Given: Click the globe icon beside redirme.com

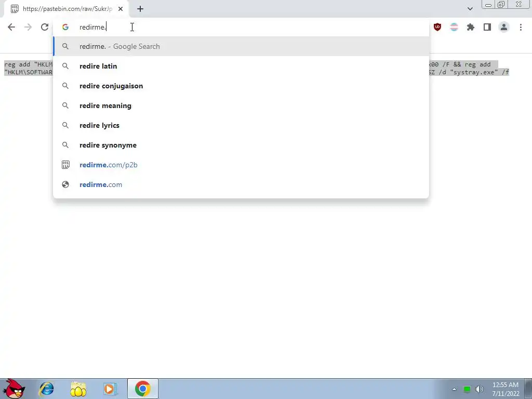Looking at the screenshot, I should [65, 184].
